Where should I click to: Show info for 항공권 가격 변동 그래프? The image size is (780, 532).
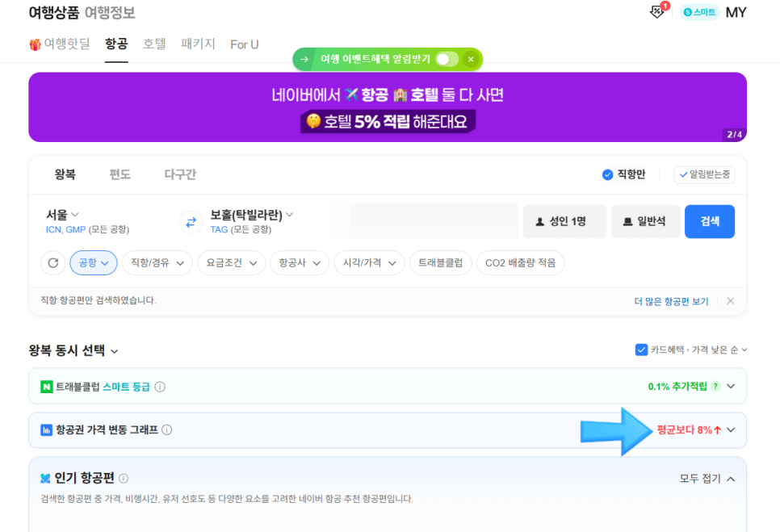166,429
